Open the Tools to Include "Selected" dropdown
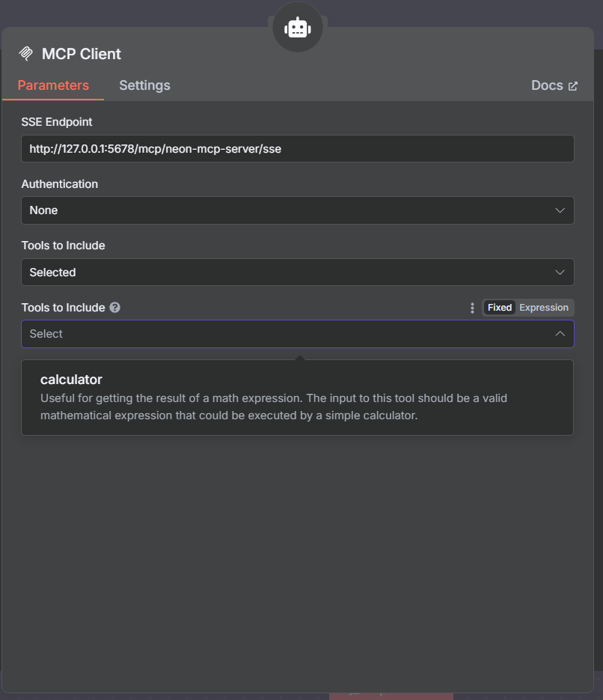This screenshot has height=700, width=603. click(284, 273)
